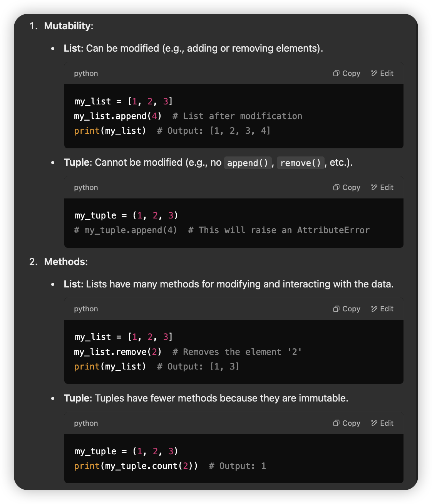
Task: Click the copy icon above the my_tuple = (1, 2, 3) append snippet
Action: [x=336, y=187]
